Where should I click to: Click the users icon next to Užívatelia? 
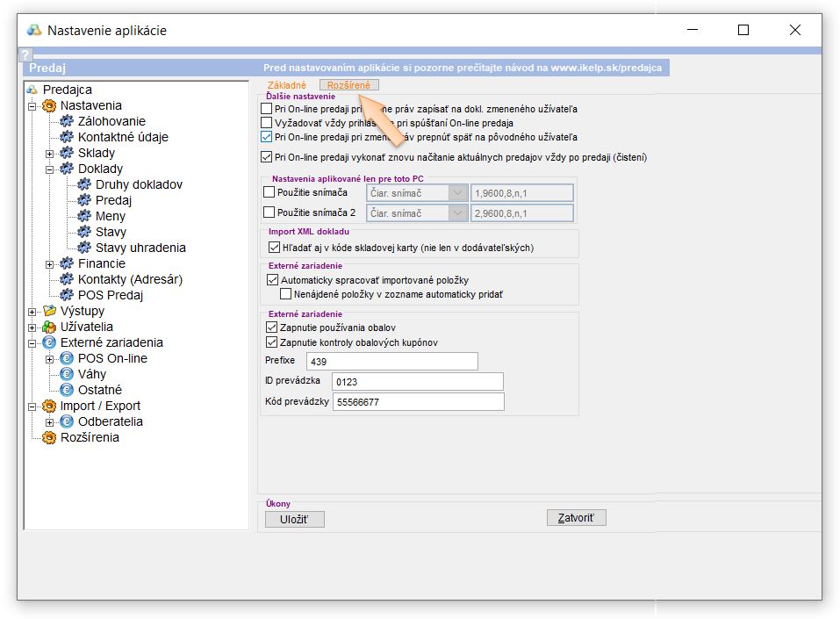click(x=49, y=327)
